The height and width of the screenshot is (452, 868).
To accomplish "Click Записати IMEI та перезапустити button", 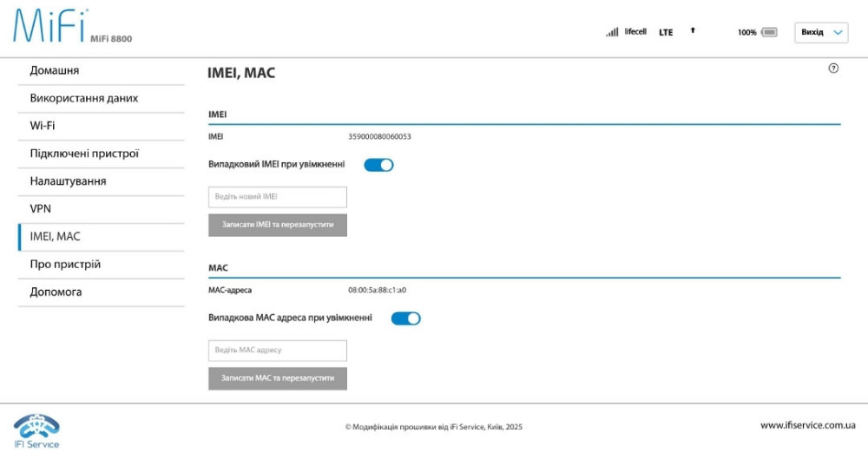I will (x=278, y=225).
